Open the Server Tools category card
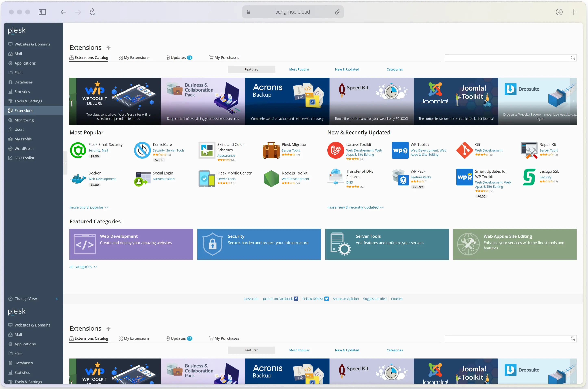This screenshot has height=389, width=588. click(387, 244)
